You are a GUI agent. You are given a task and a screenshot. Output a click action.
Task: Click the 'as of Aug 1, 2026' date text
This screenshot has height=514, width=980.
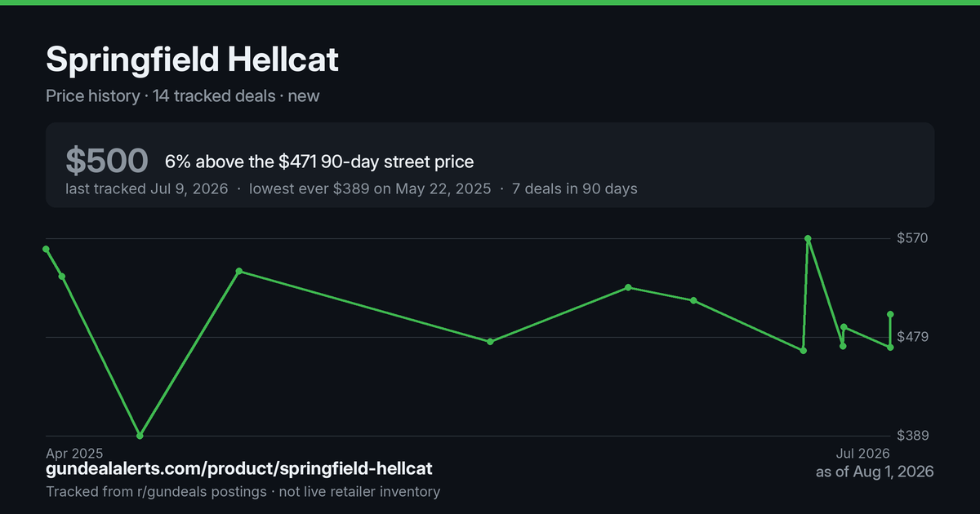click(x=875, y=472)
